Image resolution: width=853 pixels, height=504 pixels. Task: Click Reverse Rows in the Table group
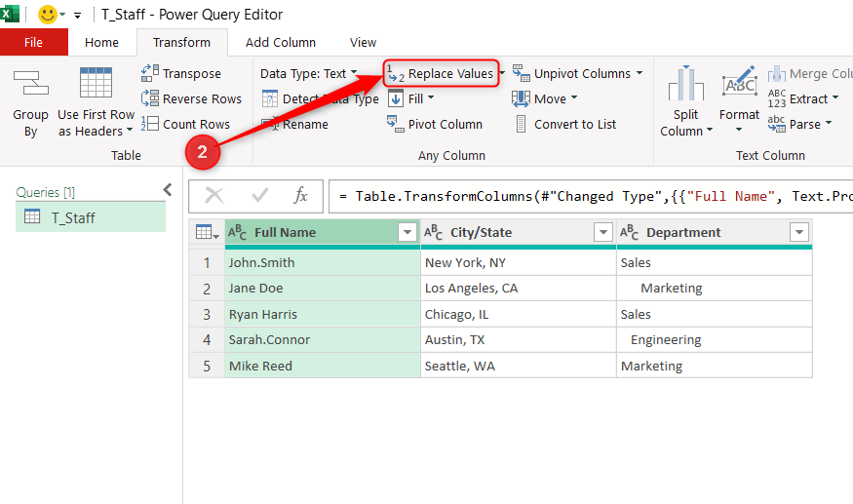(x=191, y=98)
